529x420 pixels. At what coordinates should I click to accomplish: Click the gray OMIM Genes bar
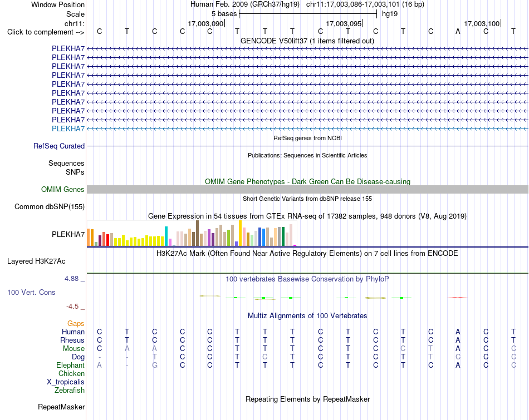307,190
